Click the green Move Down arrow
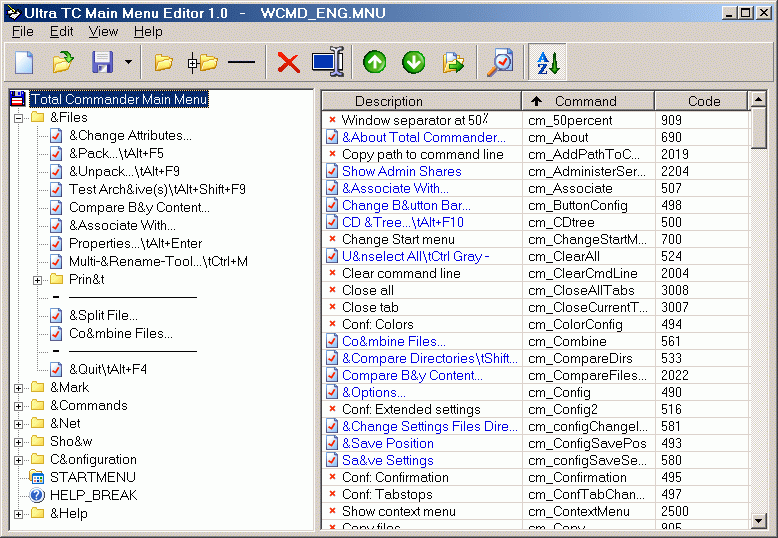 [413, 63]
